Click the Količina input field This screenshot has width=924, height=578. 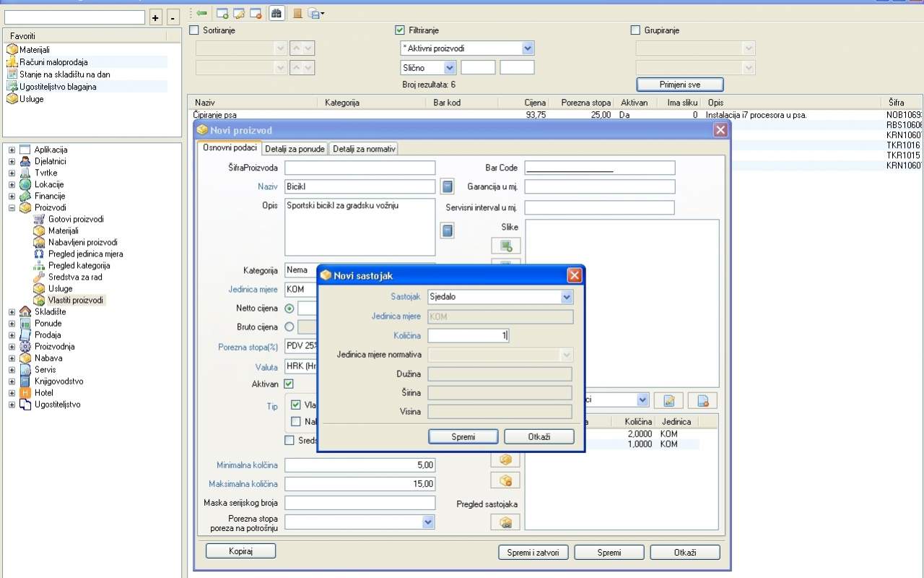click(468, 336)
